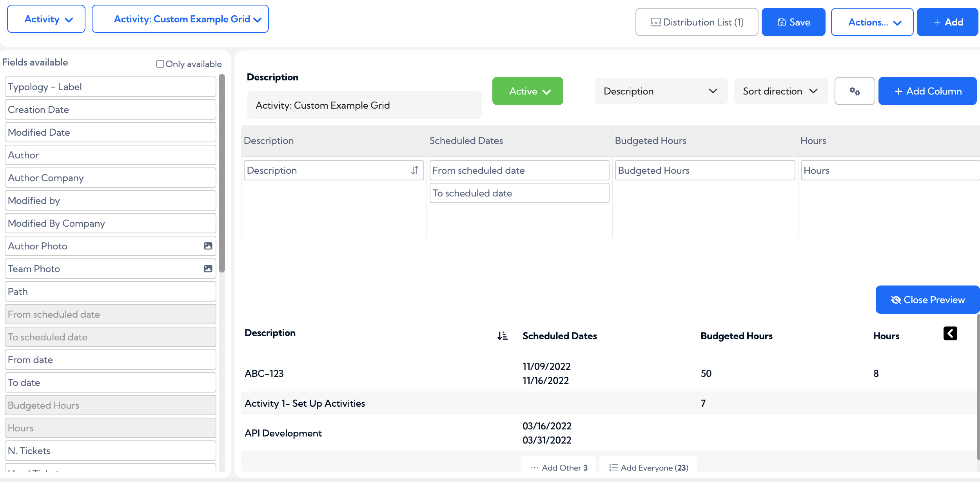Click the gear icon beside Add Column
This screenshot has height=491, width=980.
(x=855, y=91)
